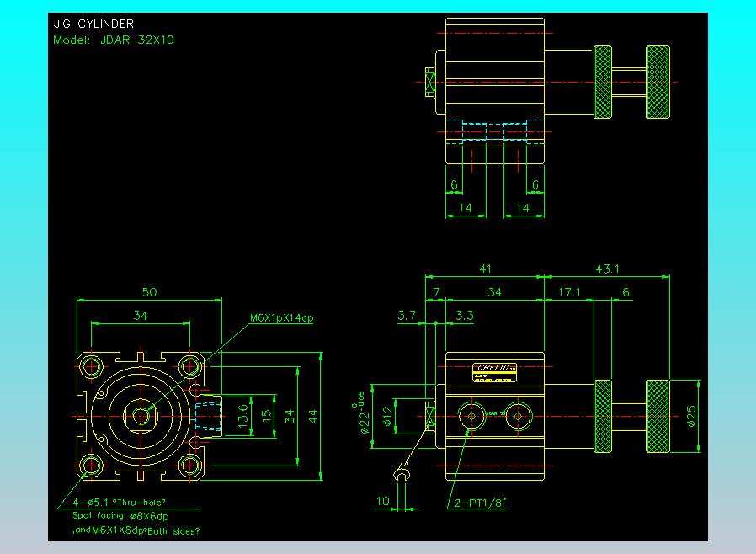Select the 7 dimension value

[436, 292]
